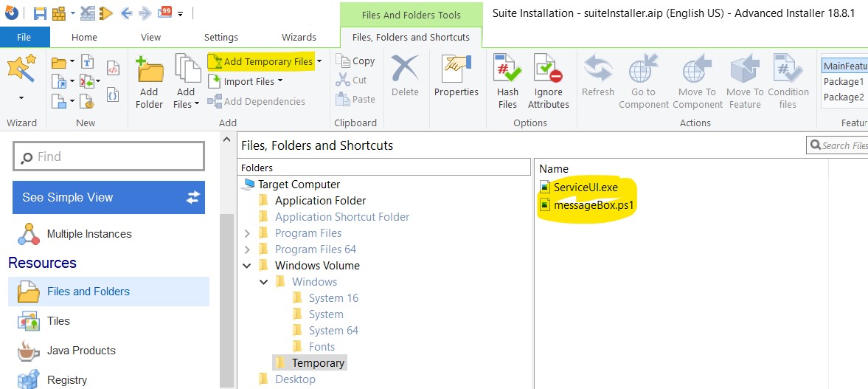Image resolution: width=868 pixels, height=389 pixels.
Task: Open Registry in the Resources sidebar
Action: coord(66,380)
